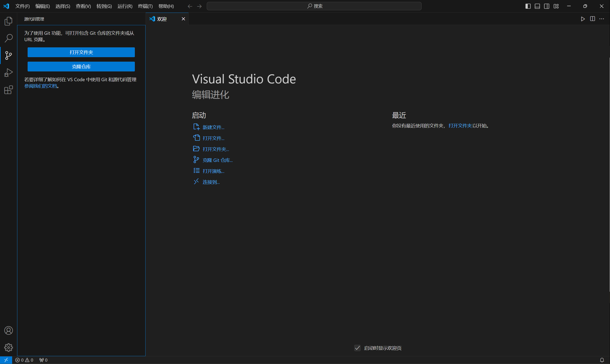Image resolution: width=610 pixels, height=364 pixels.
Task: Open the Manage gear icon
Action: tap(9, 348)
